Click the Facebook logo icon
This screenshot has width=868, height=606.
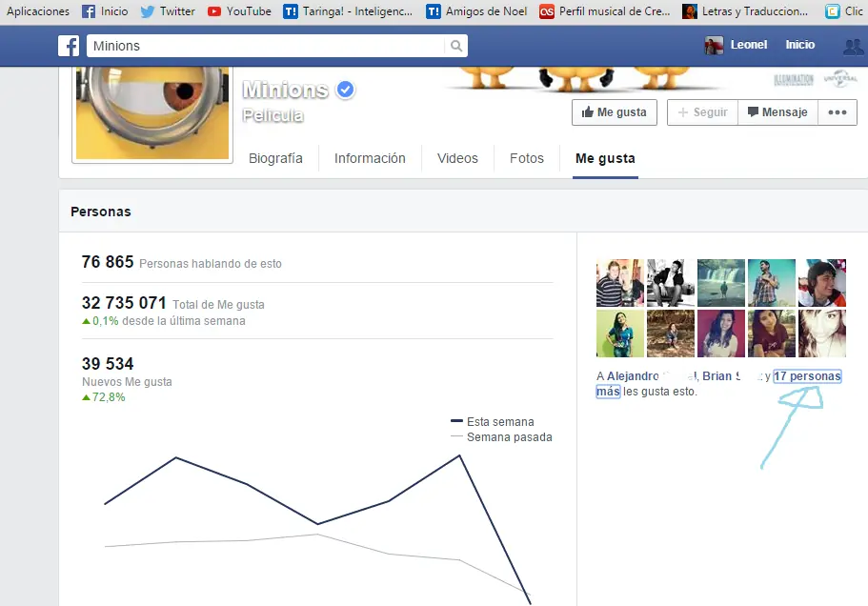point(69,46)
